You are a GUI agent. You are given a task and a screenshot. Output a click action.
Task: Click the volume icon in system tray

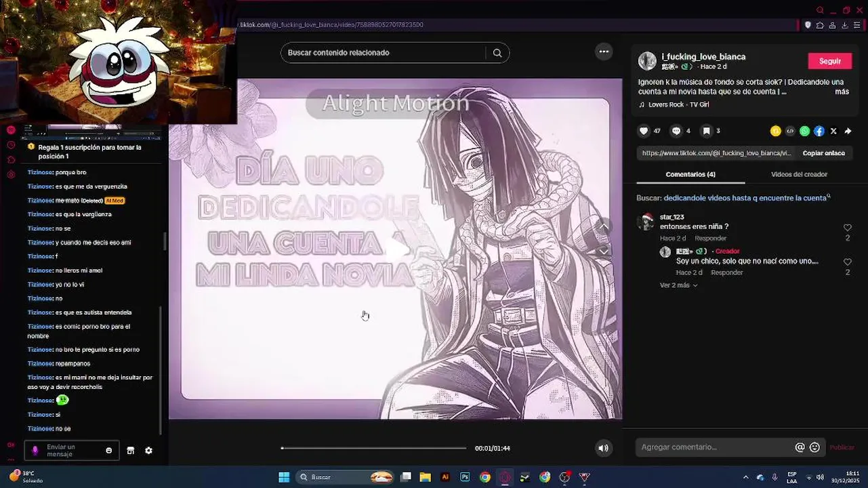(820, 477)
